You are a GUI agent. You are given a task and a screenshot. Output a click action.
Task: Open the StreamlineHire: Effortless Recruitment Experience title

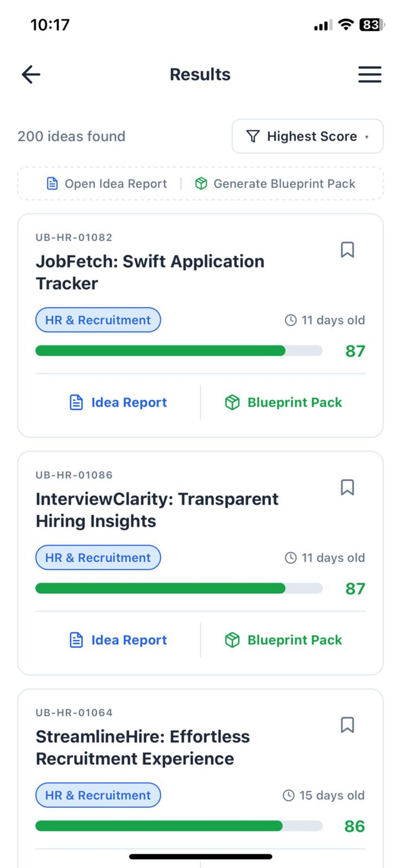tap(143, 747)
